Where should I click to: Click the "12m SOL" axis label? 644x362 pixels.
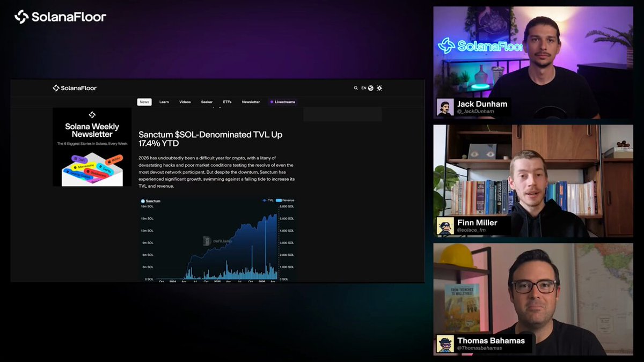(147, 231)
